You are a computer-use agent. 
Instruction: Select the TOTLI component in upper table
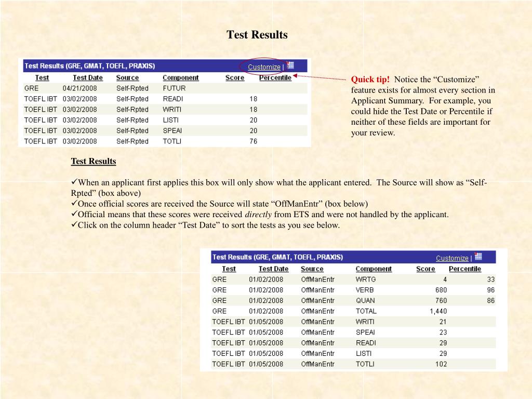[x=172, y=141]
